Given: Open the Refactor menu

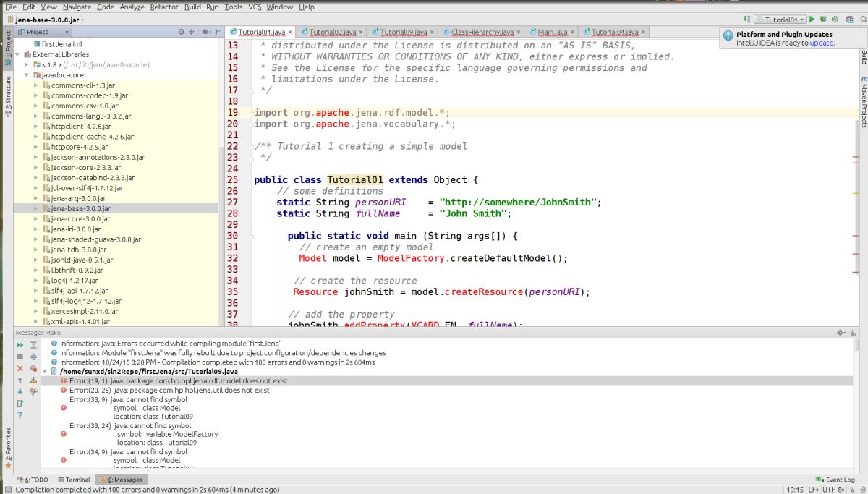Looking at the screenshot, I should point(164,7).
